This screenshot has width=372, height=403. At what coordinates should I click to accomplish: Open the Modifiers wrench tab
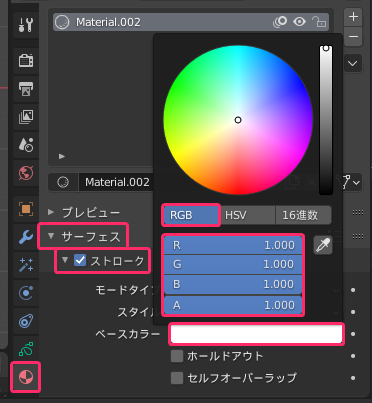[26, 237]
